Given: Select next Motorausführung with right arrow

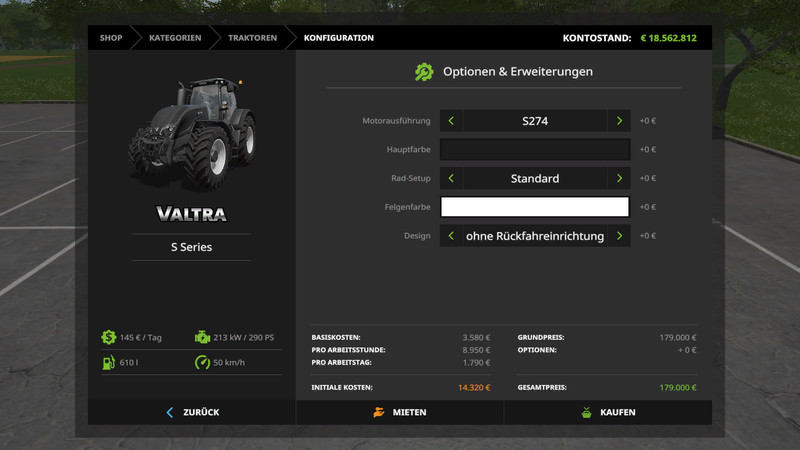Looking at the screenshot, I should [x=619, y=121].
